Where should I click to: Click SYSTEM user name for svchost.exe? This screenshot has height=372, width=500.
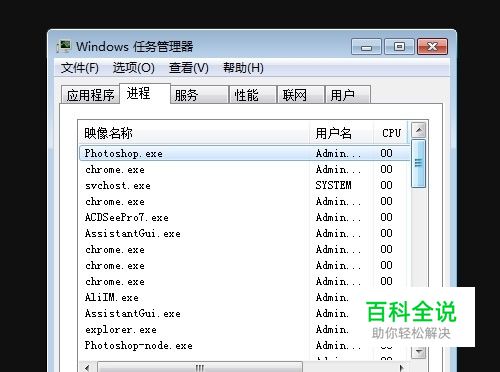tap(333, 185)
